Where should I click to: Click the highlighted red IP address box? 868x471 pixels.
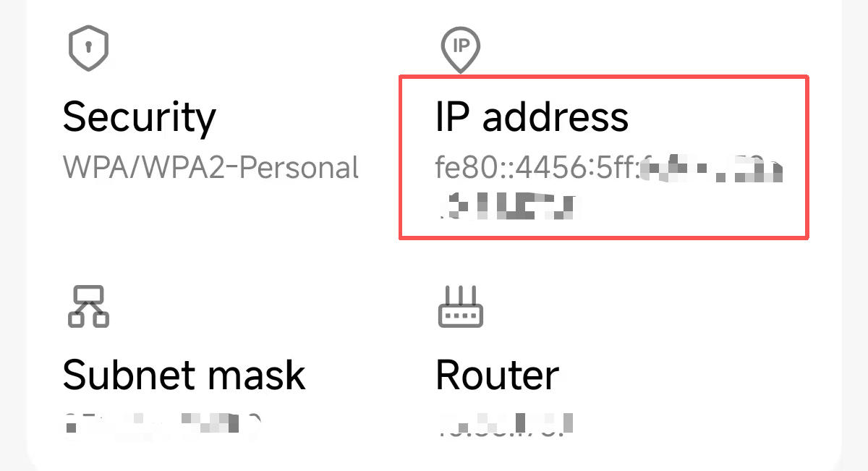[604, 156]
